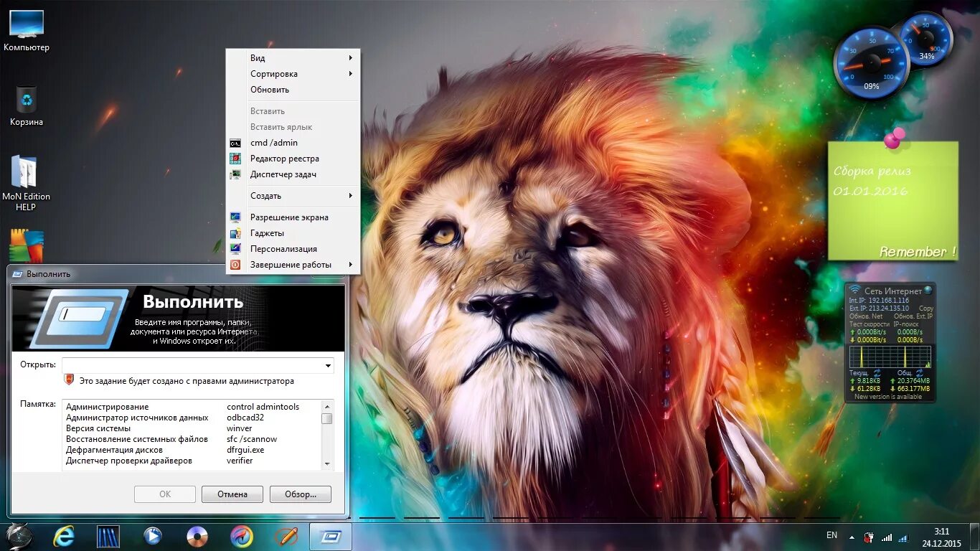Select Диспетчер задач menu entry
Viewport: 980px width, 551px height.
(293, 174)
